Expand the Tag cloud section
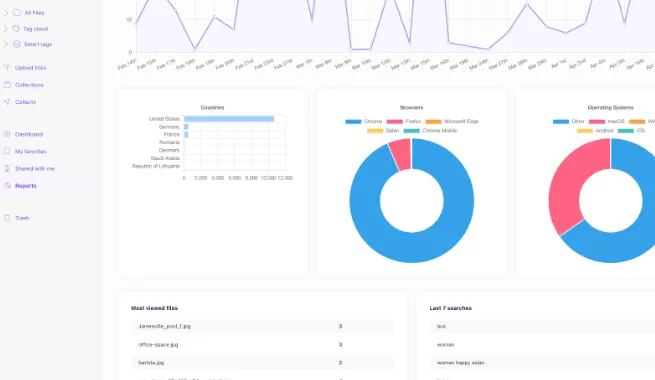The width and height of the screenshot is (655, 380). tap(6, 28)
